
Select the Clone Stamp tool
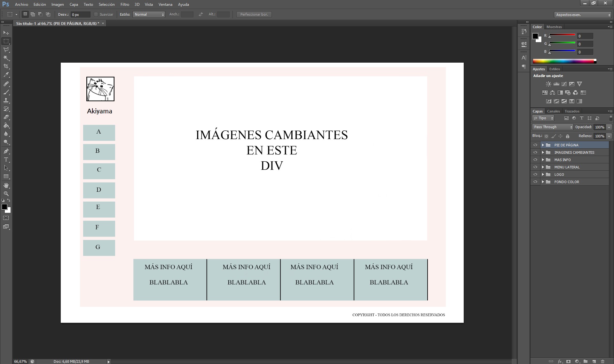click(x=6, y=100)
